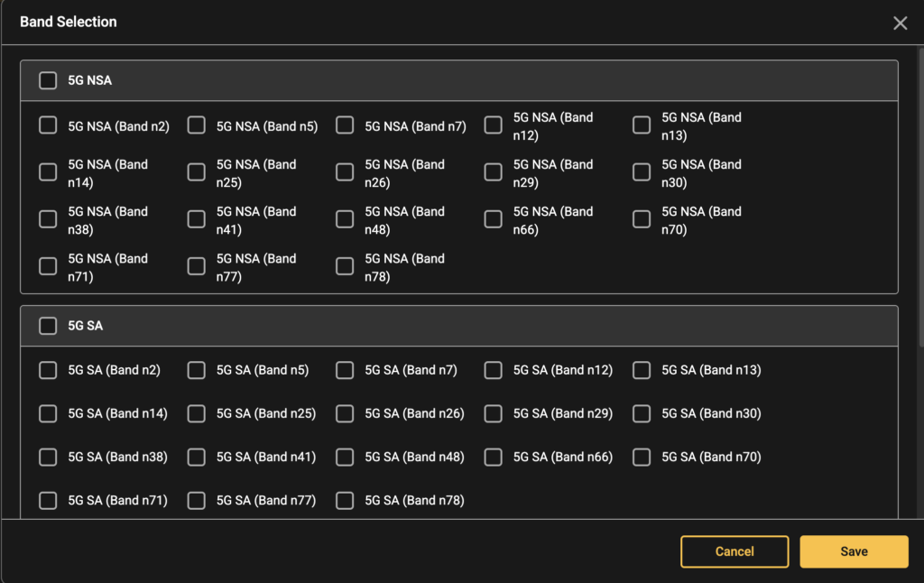Enable 5G SA (Band n2)
Screen dimensions: 924x583
[x=48, y=370]
